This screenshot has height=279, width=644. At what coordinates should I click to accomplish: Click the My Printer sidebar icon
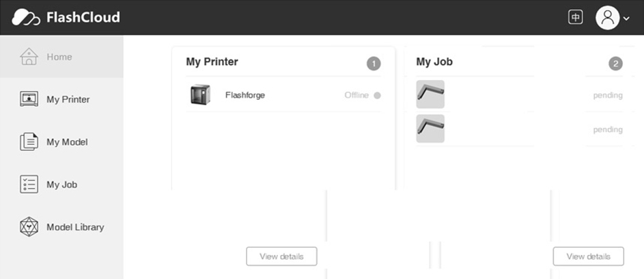pyautogui.click(x=29, y=99)
